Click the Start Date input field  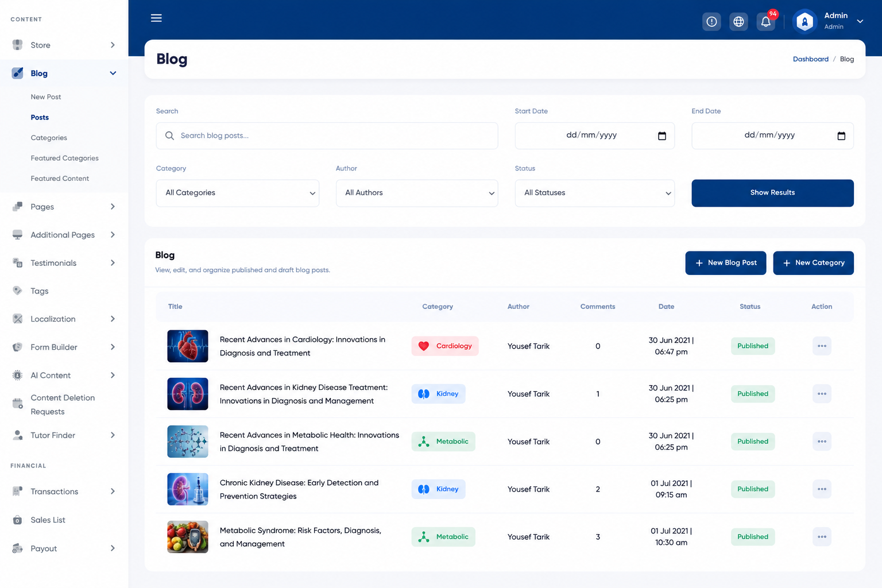[595, 136]
